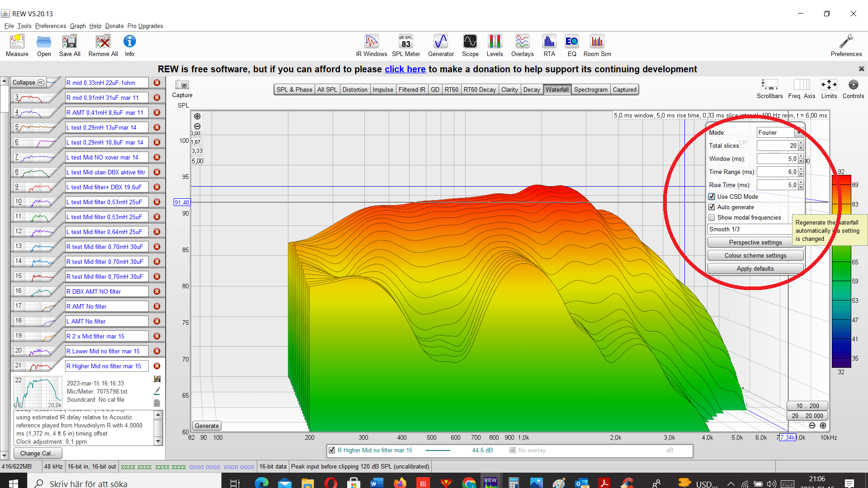Open the Pro Upgrades menu
This screenshot has height=488, width=868.
coord(145,26)
